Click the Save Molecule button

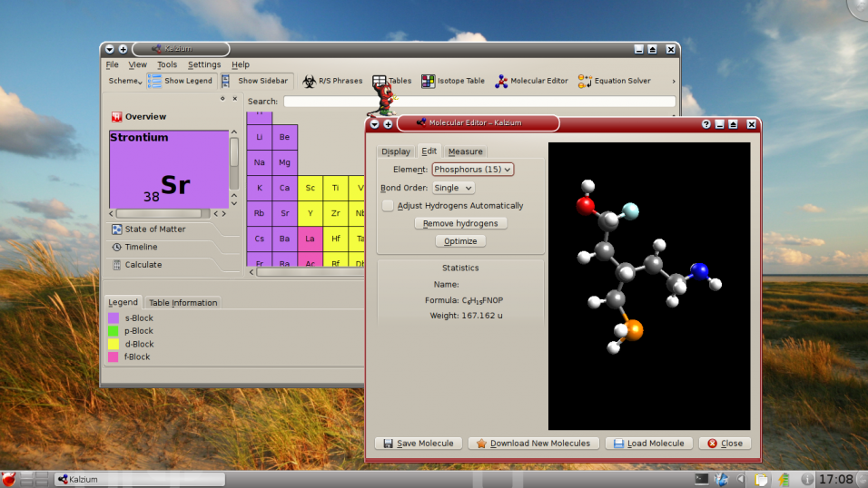[x=418, y=444]
